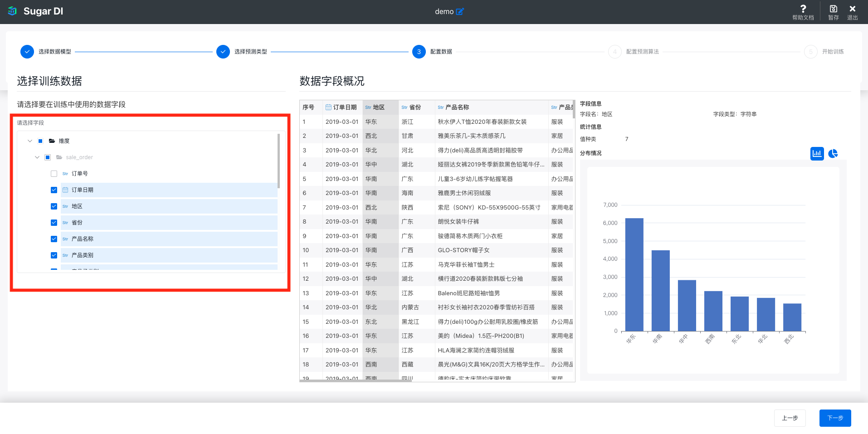Select the 省份 field row in tree
The image size is (868, 434).
[x=169, y=223]
